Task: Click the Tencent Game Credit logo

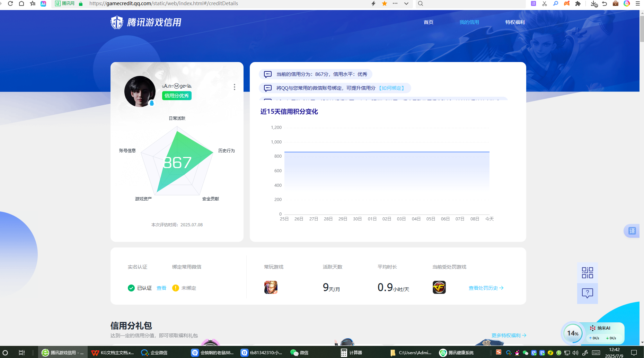Action: [x=146, y=22]
